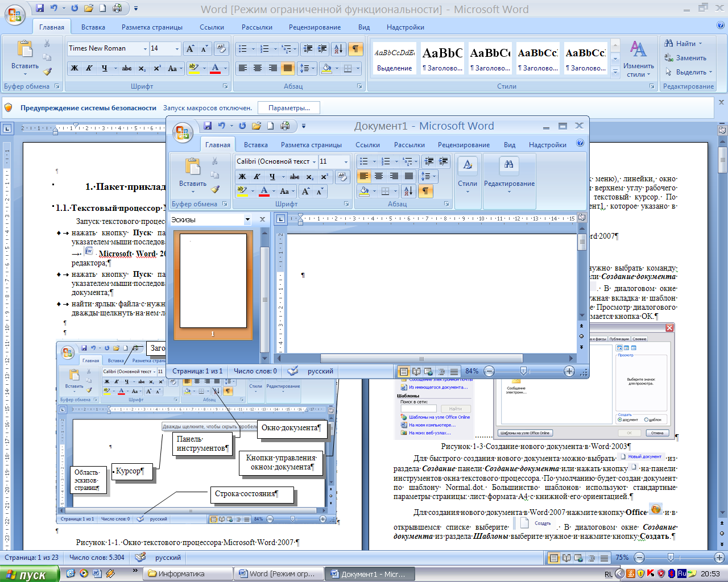This screenshot has height=582, width=728.
Task: Click Format Painter brush in back Word window
Action: pos(47,72)
